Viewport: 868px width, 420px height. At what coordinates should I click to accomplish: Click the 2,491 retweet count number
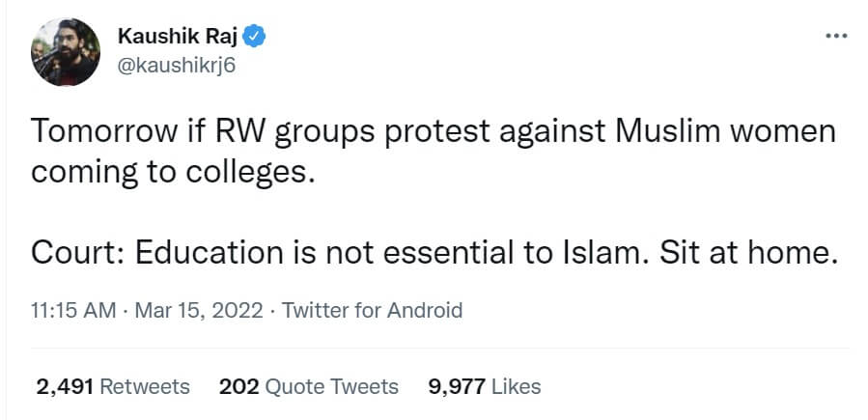[x=65, y=387]
